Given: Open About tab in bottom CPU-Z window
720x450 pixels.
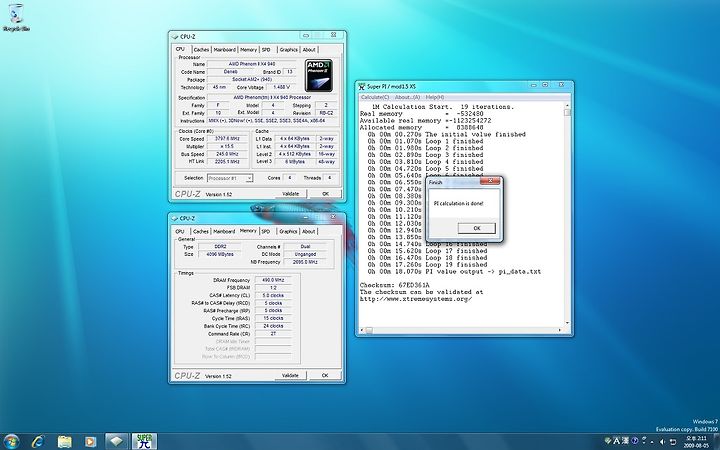Looking at the screenshot, I should point(309,231).
